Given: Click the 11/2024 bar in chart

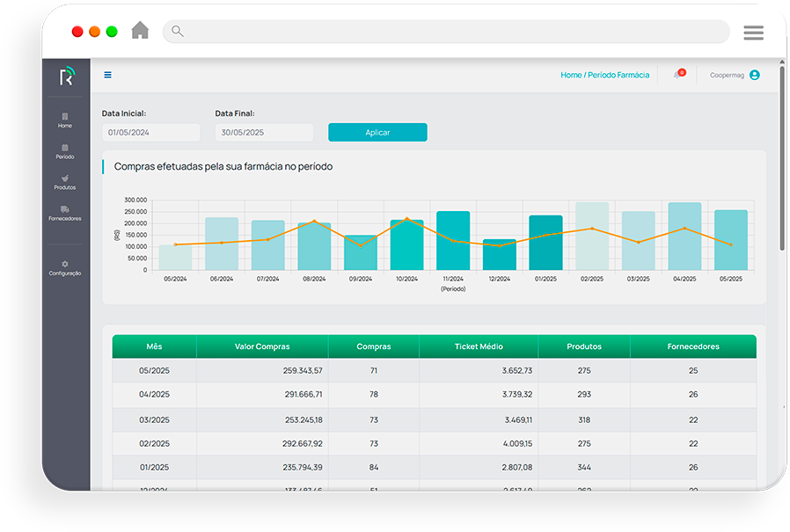Looking at the screenshot, I should (453, 240).
